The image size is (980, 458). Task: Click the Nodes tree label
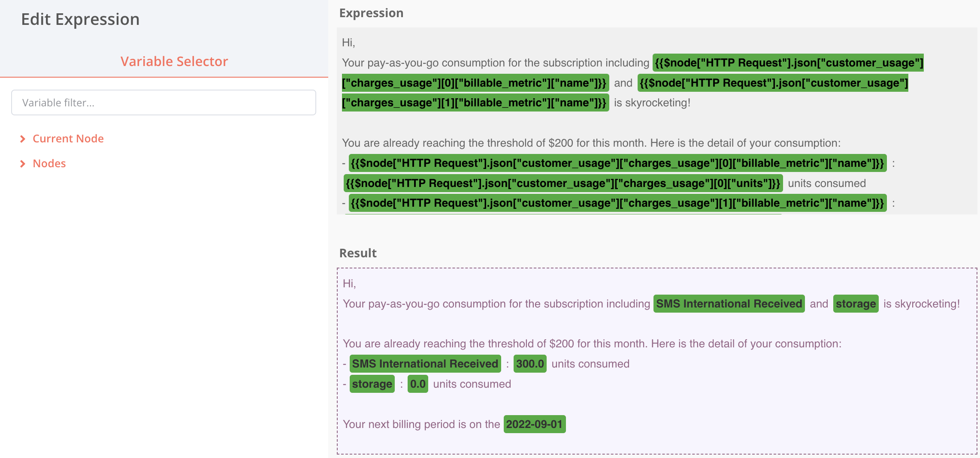[49, 163]
